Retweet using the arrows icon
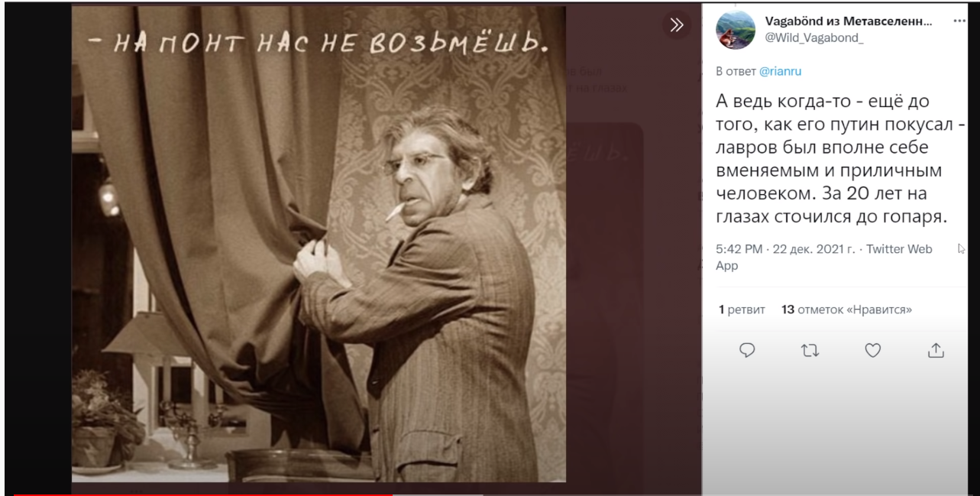This screenshot has height=496, width=980. pos(810,350)
